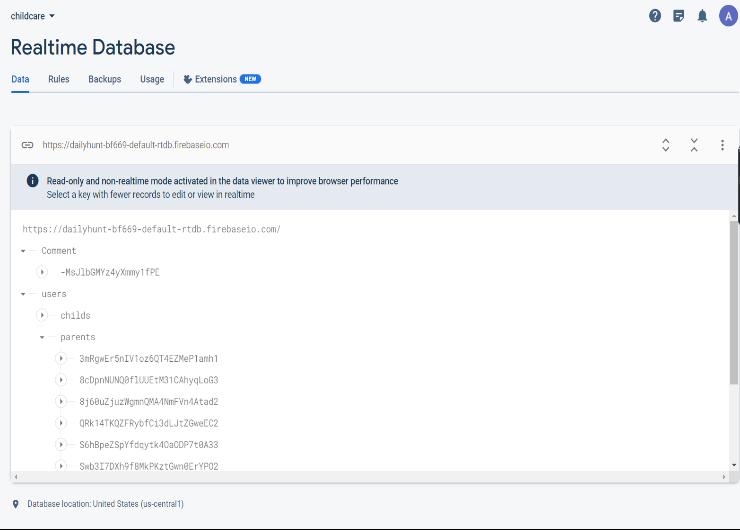Viewport: 740px width, 530px height.
Task: Copy database URL link icon
Action: pos(27,145)
